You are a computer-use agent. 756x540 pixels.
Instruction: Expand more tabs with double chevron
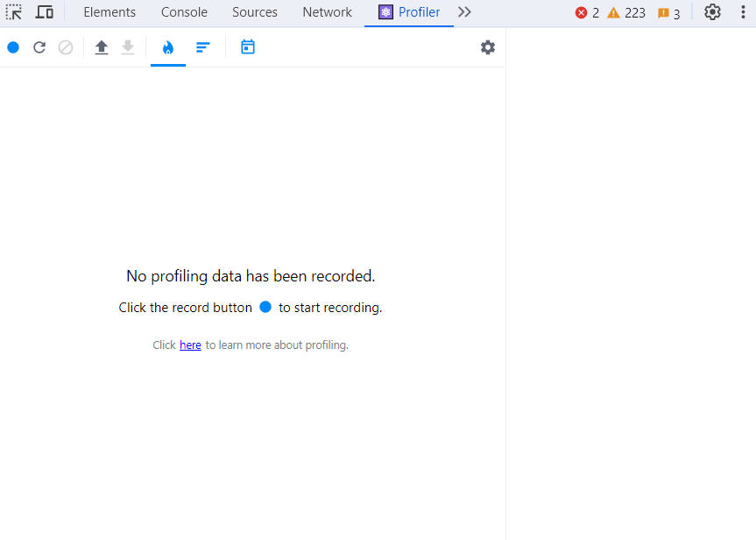(464, 12)
